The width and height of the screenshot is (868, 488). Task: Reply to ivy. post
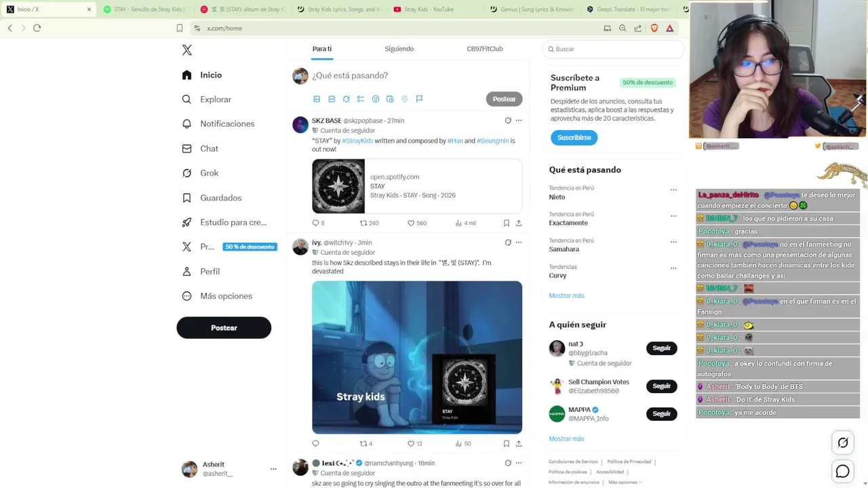(x=315, y=444)
